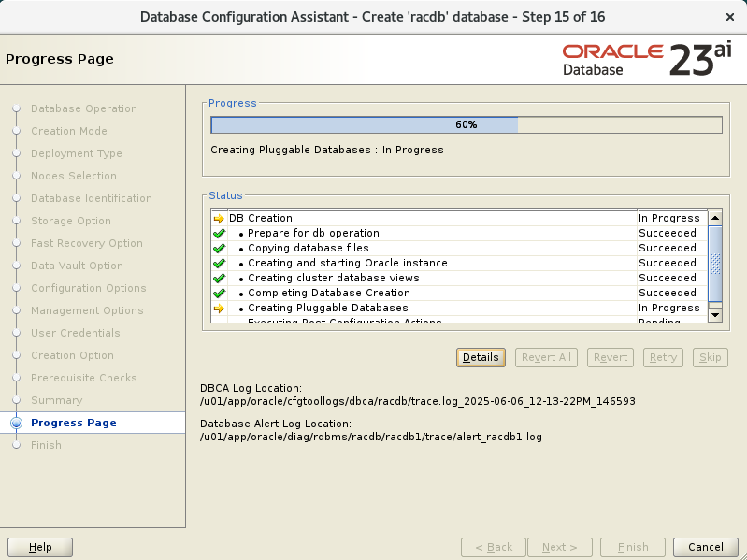Select the Nodes Selection step
The image size is (747, 560).
coord(74,176)
